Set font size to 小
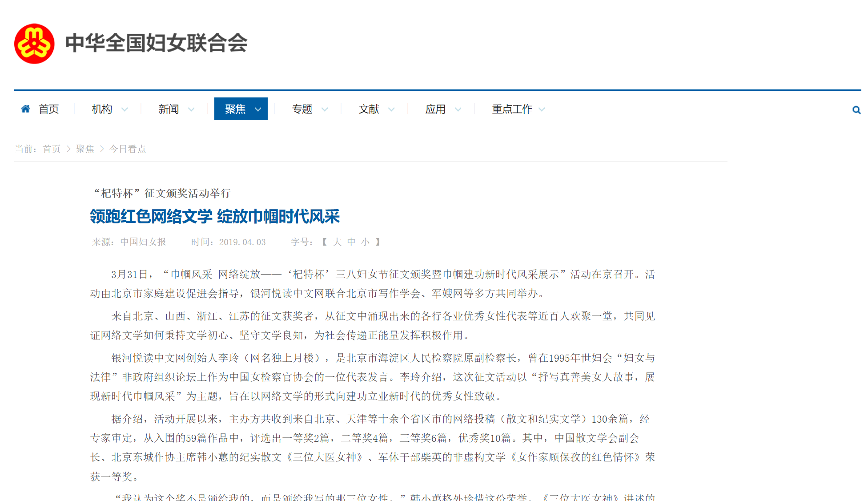This screenshot has height=501, width=868. [x=366, y=242]
